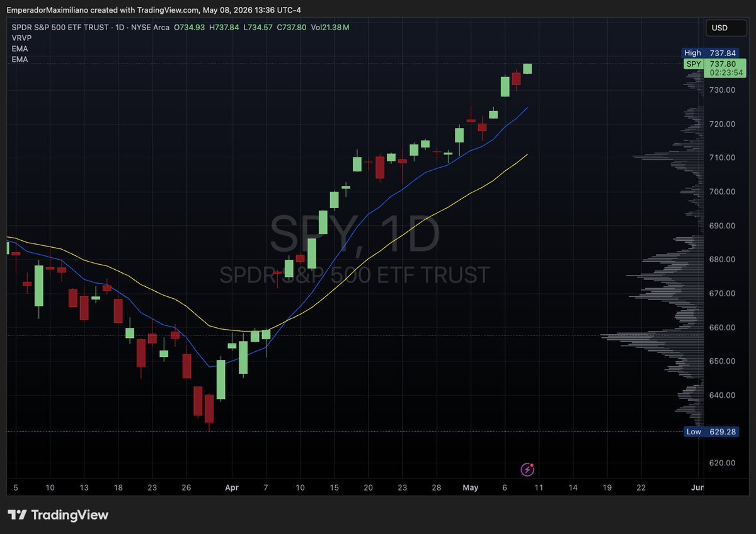756x534 pixels.
Task: Click the 730.00 price axis label
Action: pyautogui.click(x=722, y=90)
